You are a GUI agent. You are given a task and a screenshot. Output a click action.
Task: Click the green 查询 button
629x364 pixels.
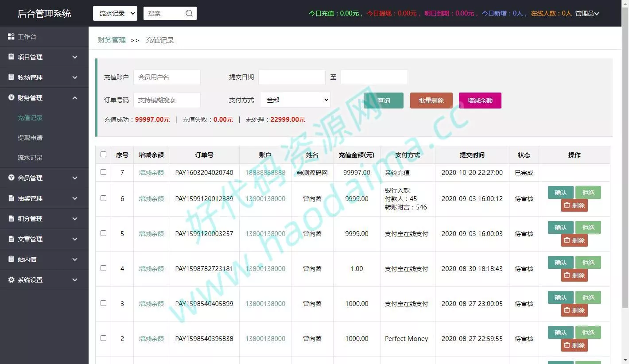pyautogui.click(x=383, y=101)
